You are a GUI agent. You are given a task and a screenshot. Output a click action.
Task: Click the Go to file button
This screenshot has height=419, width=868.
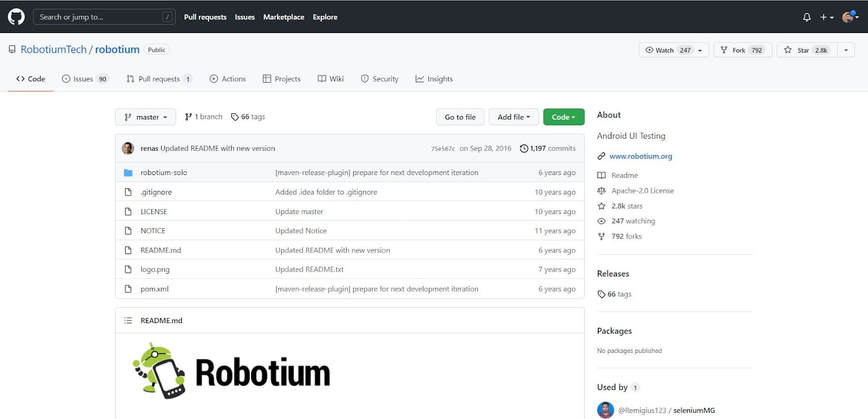tap(460, 117)
